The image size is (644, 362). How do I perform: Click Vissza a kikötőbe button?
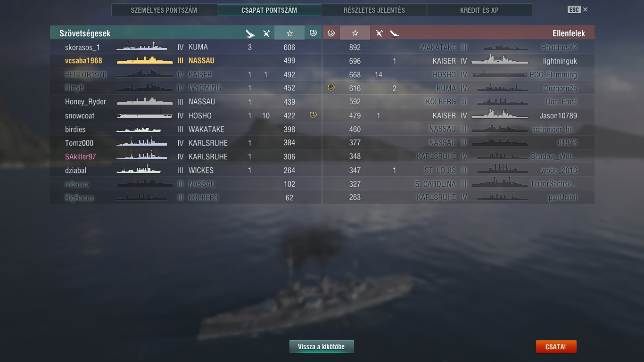tap(322, 347)
